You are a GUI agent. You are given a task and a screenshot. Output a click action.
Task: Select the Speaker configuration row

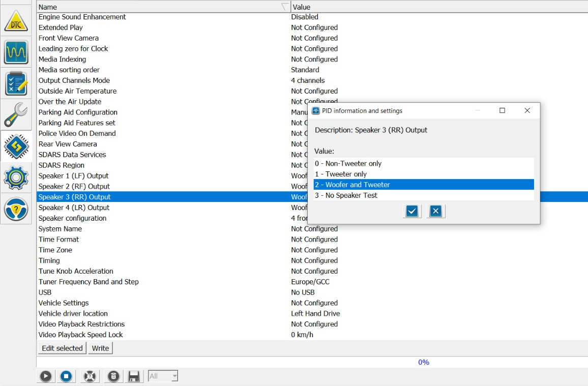172,218
